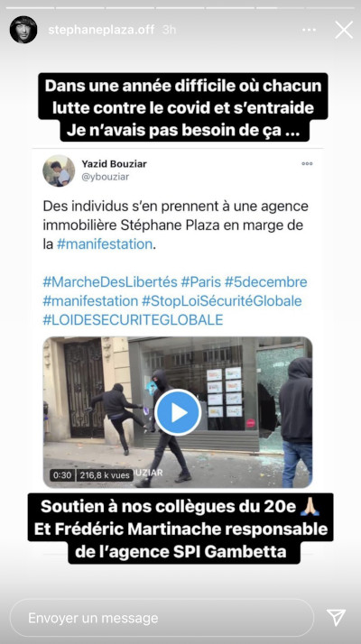The width and height of the screenshot is (361, 644).
Task: Open the #MarcheDesLibertés hashtag
Action: click(x=110, y=282)
